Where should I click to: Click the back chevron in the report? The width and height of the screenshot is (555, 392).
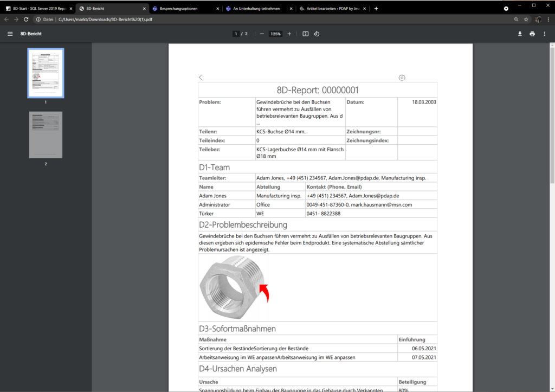click(201, 77)
